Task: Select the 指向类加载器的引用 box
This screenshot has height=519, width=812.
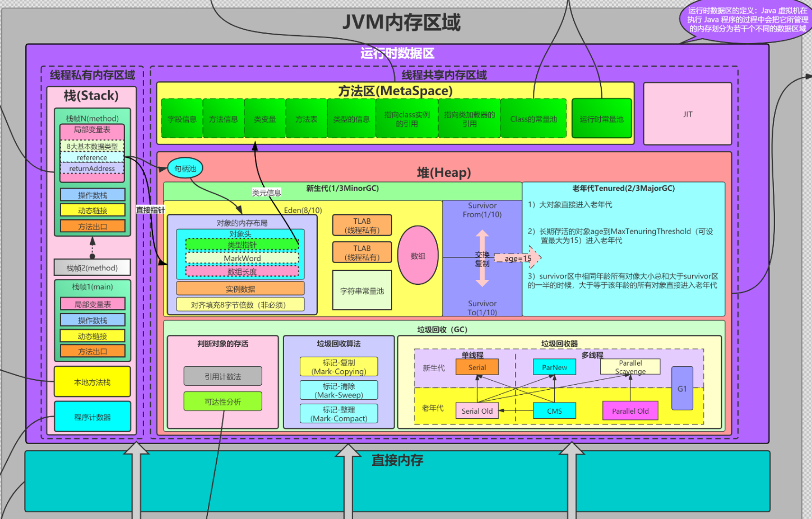Action: (x=470, y=119)
